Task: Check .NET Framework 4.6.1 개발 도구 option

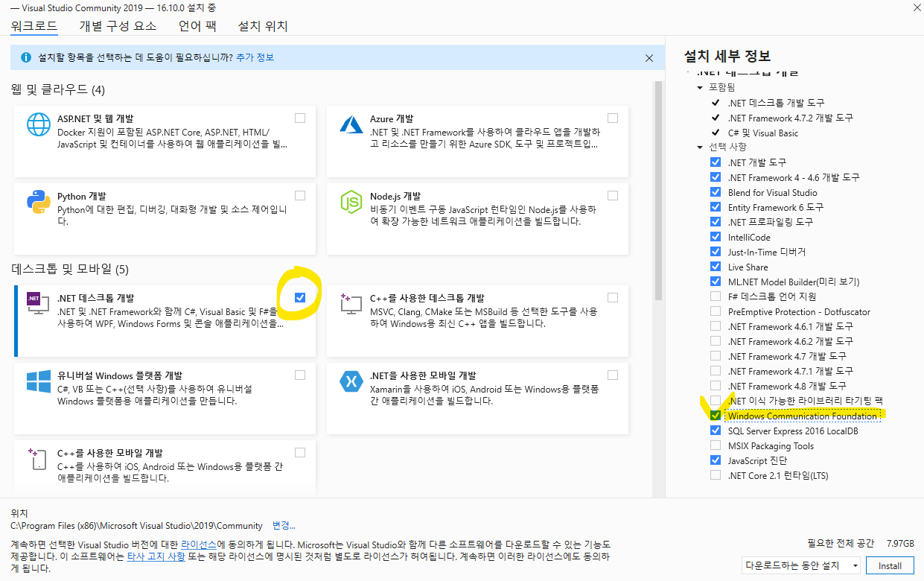Action: [716, 326]
